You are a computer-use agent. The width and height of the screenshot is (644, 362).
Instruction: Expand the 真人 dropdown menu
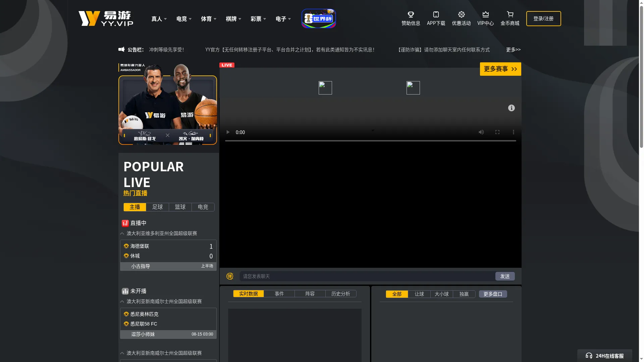[x=159, y=19]
